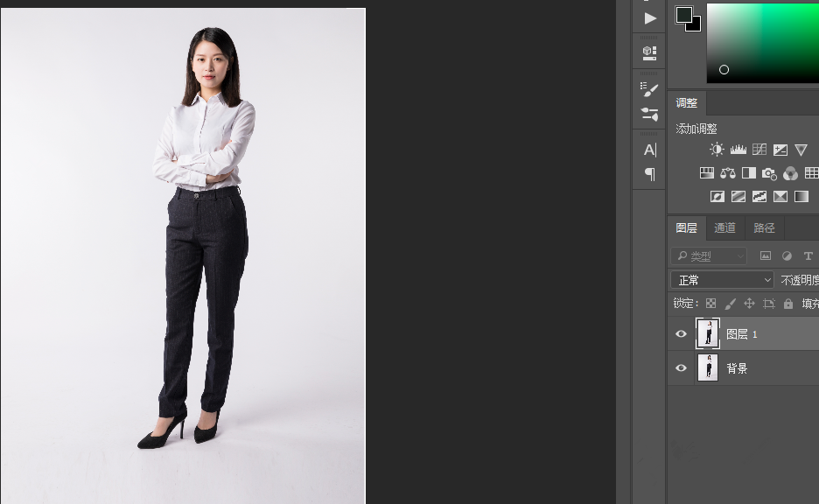Open the Character panel A| icon
The image size is (819, 504).
[650, 150]
